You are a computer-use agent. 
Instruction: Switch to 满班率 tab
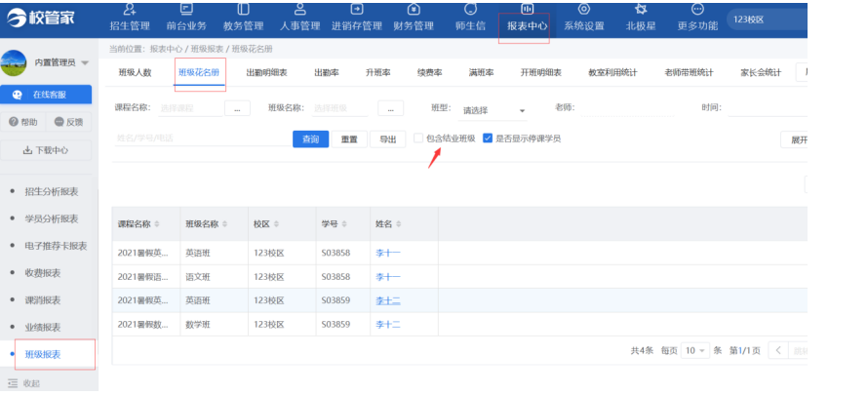pos(481,72)
